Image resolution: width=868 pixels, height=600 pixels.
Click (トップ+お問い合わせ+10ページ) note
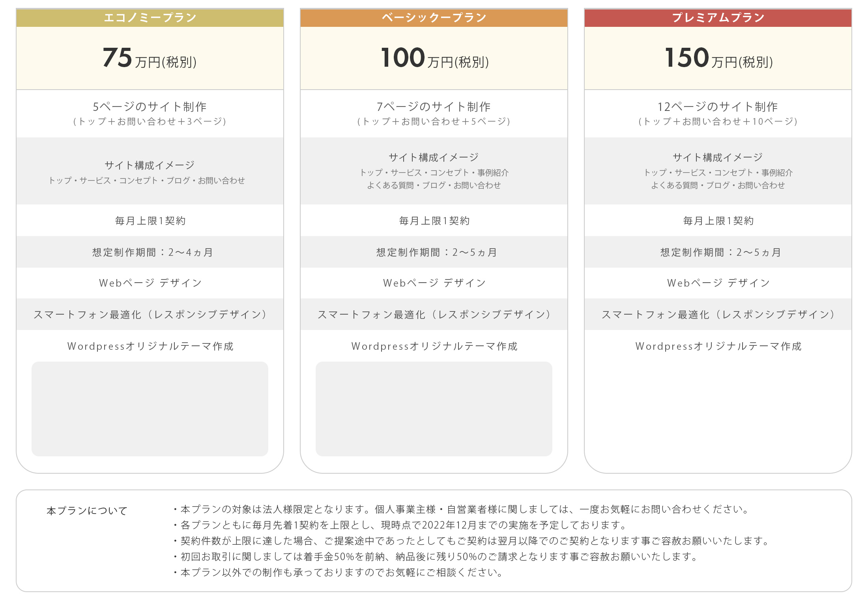click(718, 122)
